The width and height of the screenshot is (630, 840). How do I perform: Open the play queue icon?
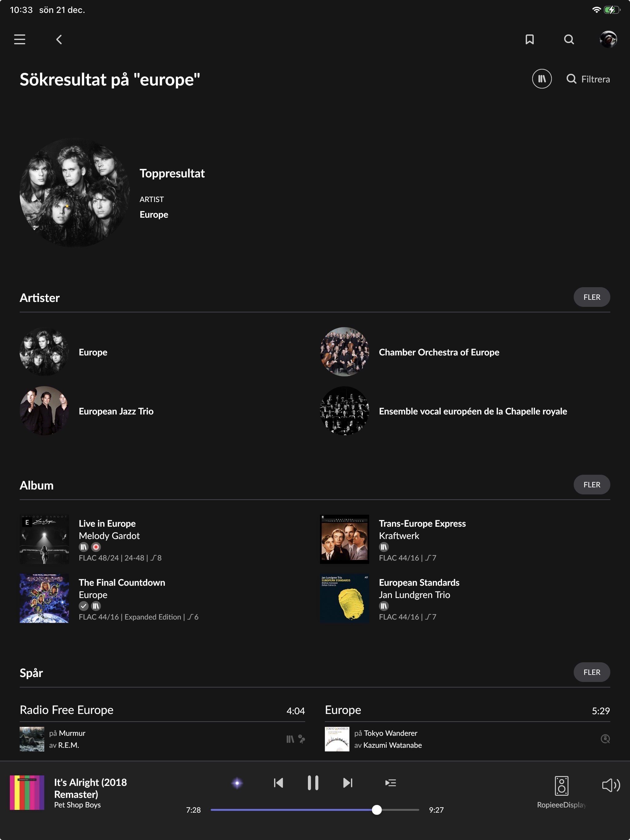click(390, 783)
